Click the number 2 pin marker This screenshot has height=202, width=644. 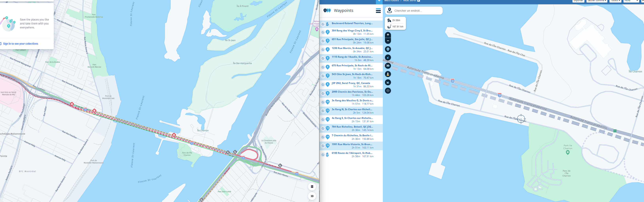pyautogui.click(x=327, y=32)
